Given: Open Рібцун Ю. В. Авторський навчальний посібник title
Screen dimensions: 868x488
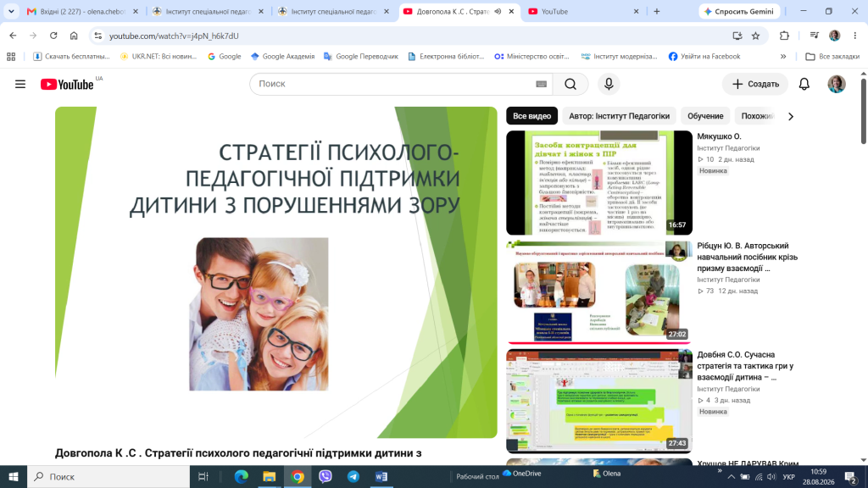Looking at the screenshot, I should tap(748, 257).
